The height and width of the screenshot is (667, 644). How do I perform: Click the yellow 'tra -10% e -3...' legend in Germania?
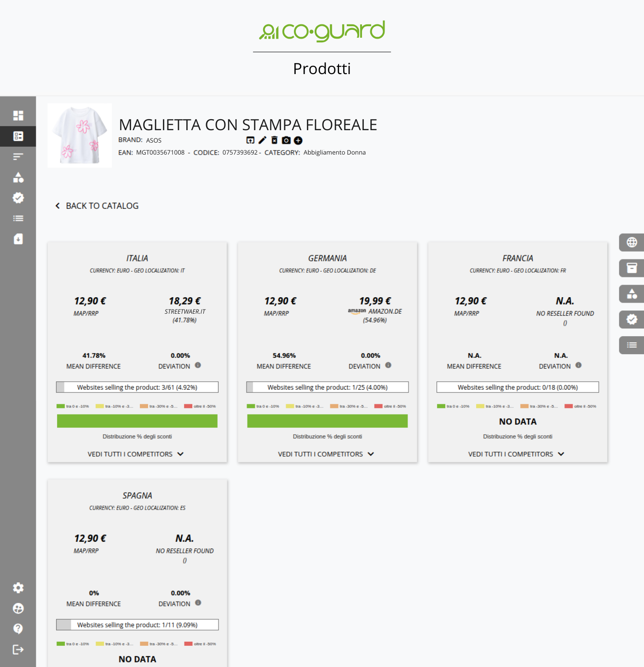(305, 406)
